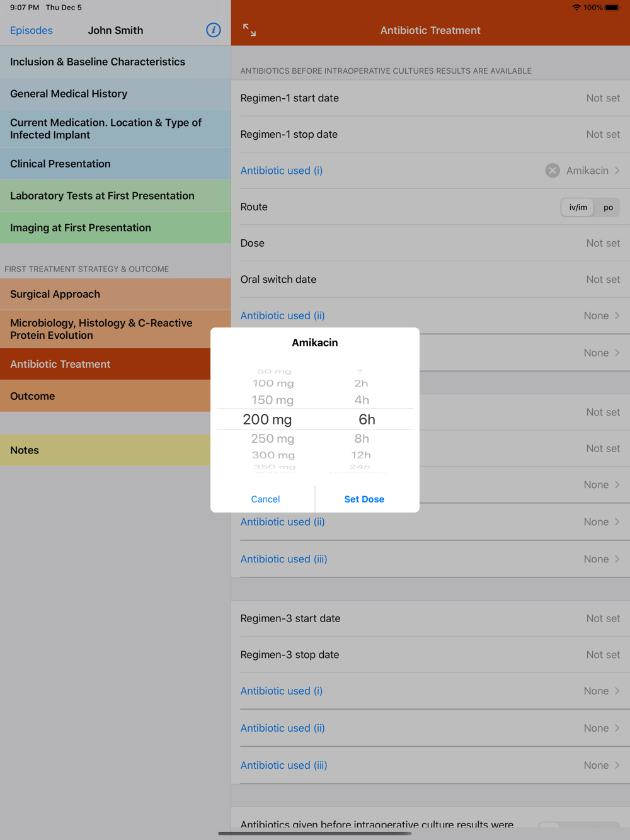Open Amikacin antibiotic chevron
The height and width of the screenshot is (840, 630).
[617, 171]
